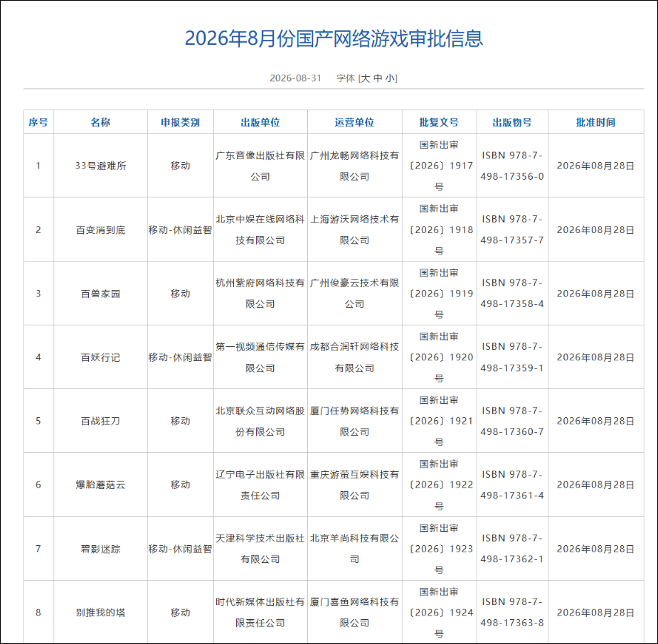The image size is (658, 644).
Task: Click the page title 2026年8月份国产网络游戏审批信息
Action: 334,38
